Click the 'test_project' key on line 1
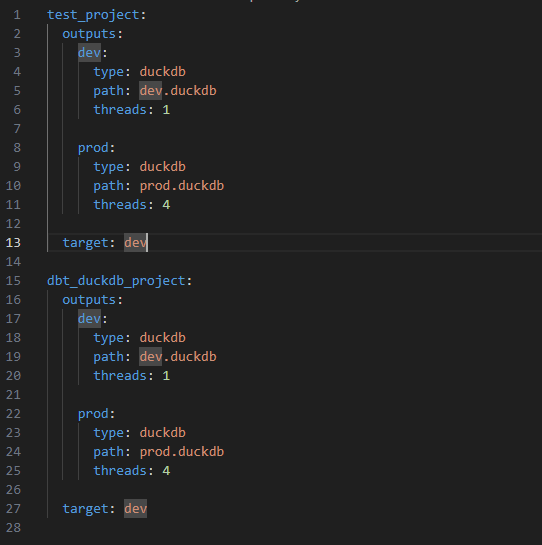 point(93,15)
